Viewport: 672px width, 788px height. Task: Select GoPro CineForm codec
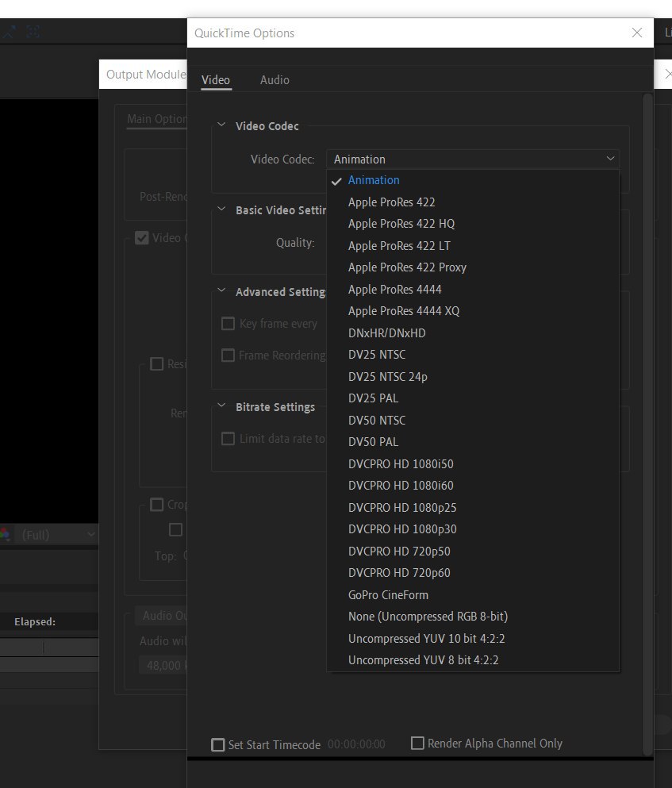click(473, 595)
